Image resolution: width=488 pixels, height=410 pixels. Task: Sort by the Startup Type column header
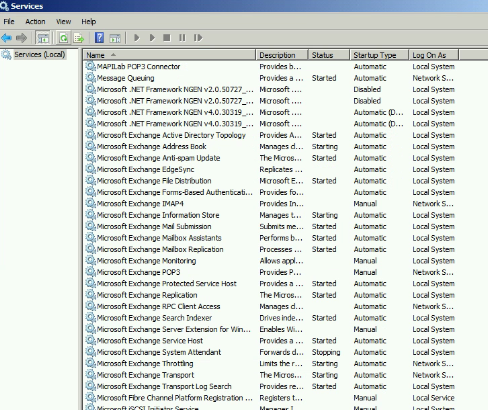pos(379,55)
